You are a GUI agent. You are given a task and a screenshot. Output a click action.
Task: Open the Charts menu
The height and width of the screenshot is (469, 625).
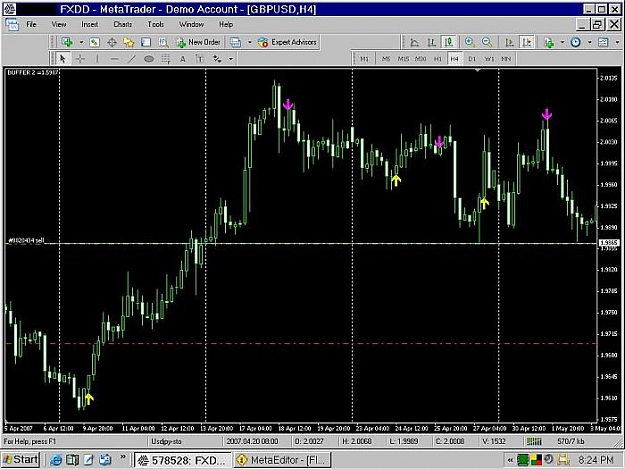[123, 25]
